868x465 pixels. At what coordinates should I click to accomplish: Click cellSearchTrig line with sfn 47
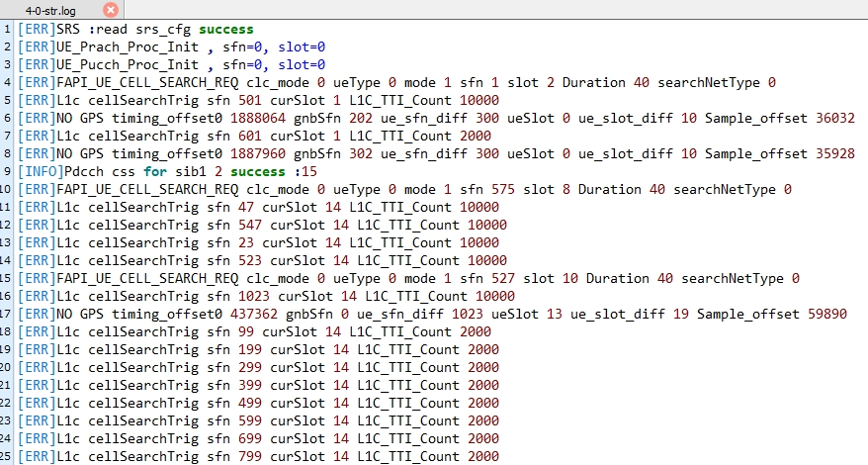click(258, 208)
